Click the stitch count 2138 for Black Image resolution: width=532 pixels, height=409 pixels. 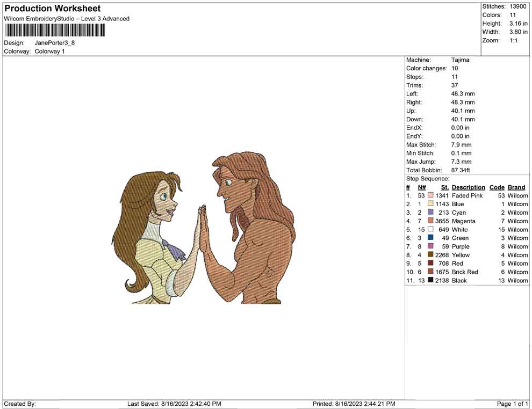[x=442, y=280]
